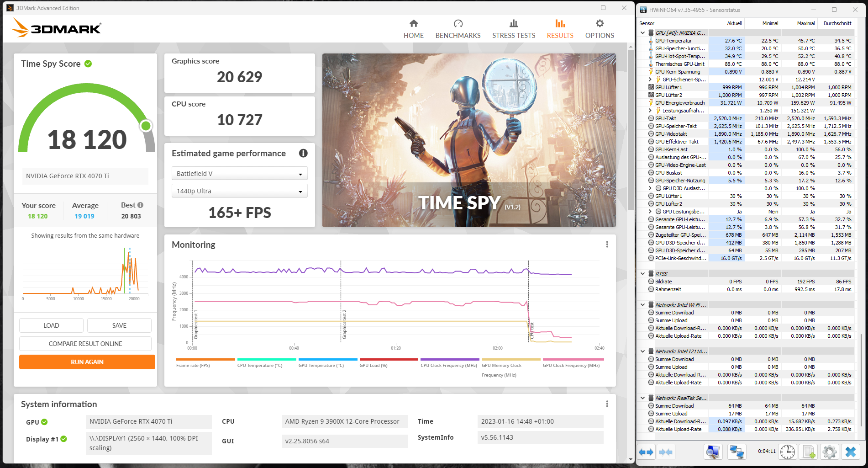Switch to the STRESS TESTS tab
868x468 pixels.
[x=514, y=29]
